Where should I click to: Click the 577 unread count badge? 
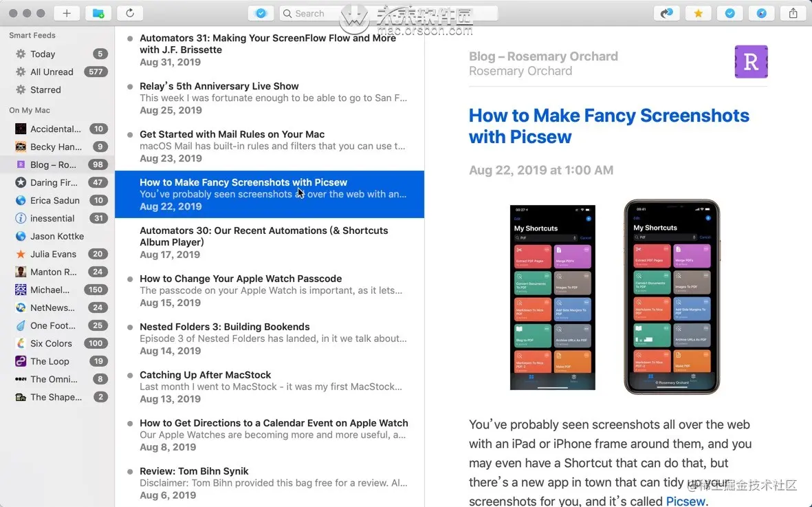96,72
